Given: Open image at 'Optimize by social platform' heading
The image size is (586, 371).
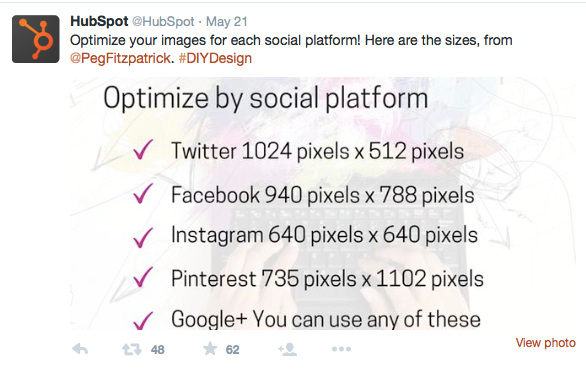Looking at the screenshot, I should pos(265,98).
